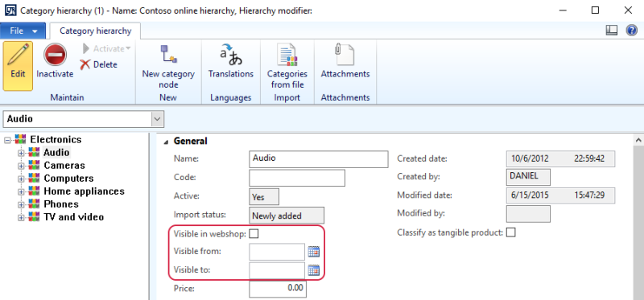
Task: Select the Category hierarchy tab
Action: (95, 31)
